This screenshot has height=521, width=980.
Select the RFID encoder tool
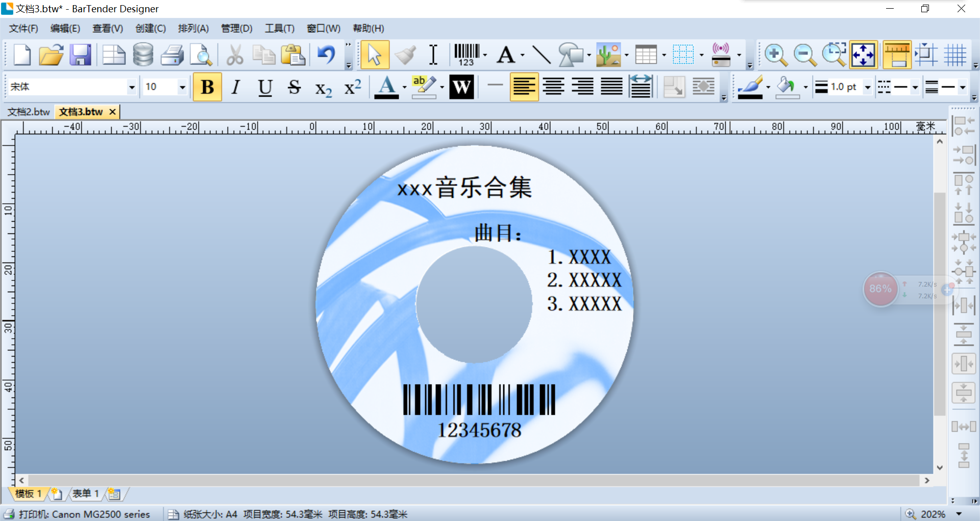pos(721,55)
